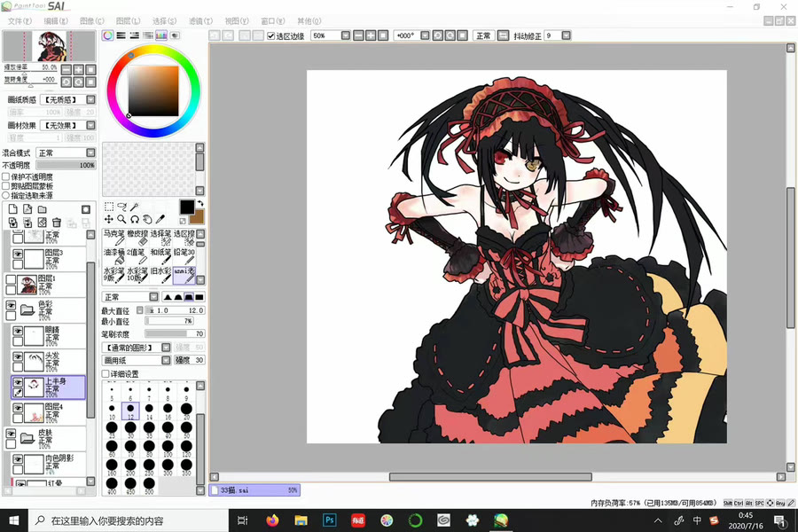
Task: Select the zoom magnifier tool
Action: 121,219
